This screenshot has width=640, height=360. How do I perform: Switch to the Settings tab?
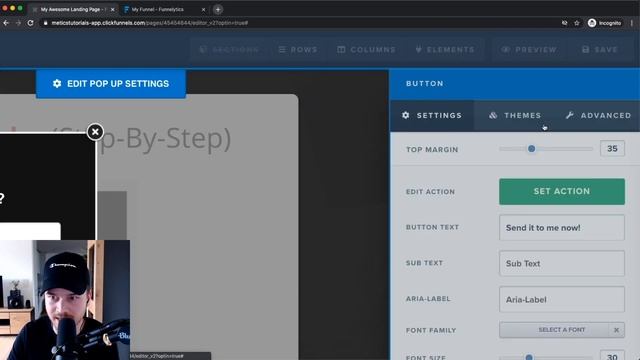click(432, 116)
